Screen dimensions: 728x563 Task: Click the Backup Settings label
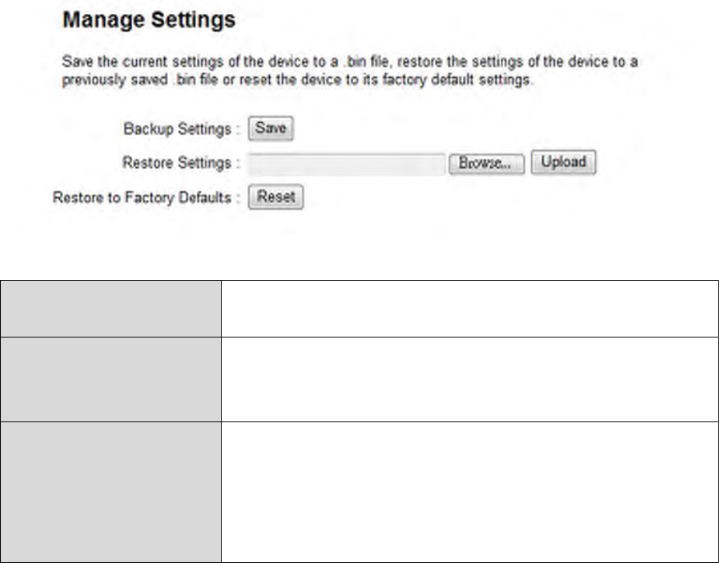(x=177, y=130)
